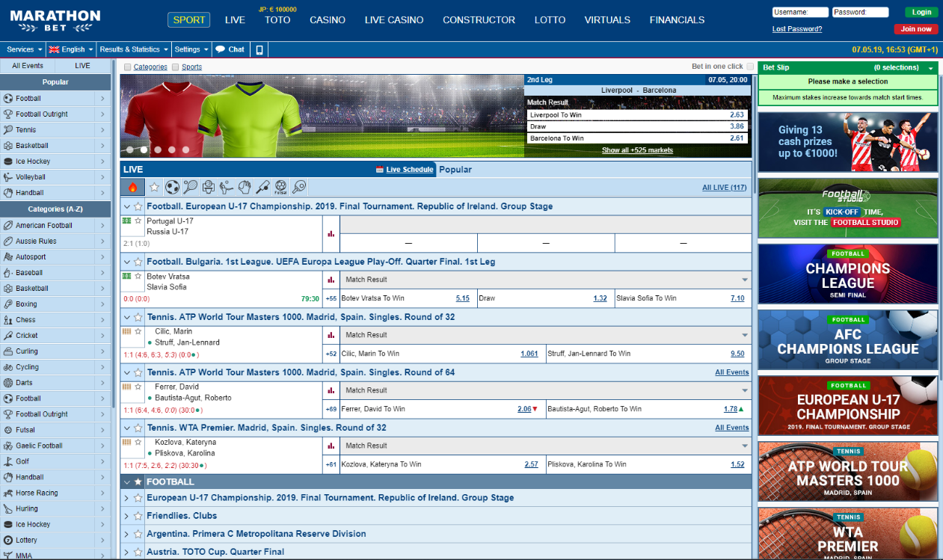Open statistics chart for Portugal U-17 match
The width and height of the screenshot is (943, 560).
tap(331, 233)
